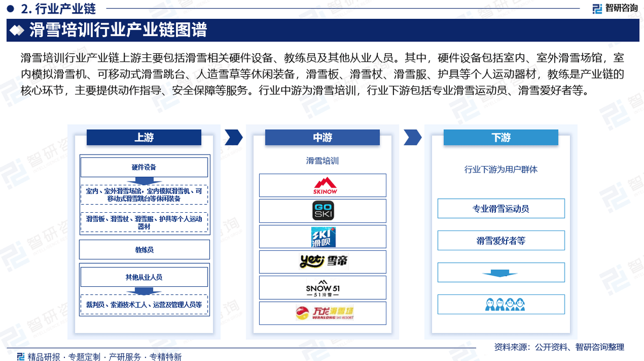Click the blue down arrow under 硬件设备
Screen dimensions: 644x361
(x=144, y=182)
